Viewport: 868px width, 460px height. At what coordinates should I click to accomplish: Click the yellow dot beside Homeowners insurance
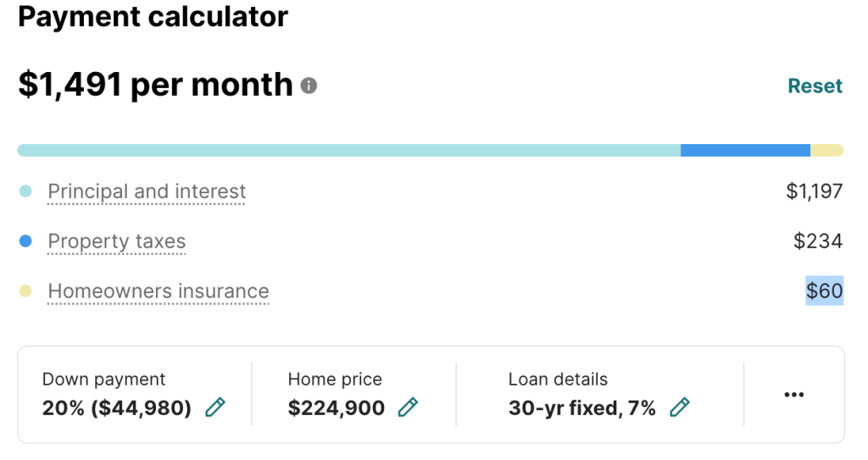tap(25, 291)
